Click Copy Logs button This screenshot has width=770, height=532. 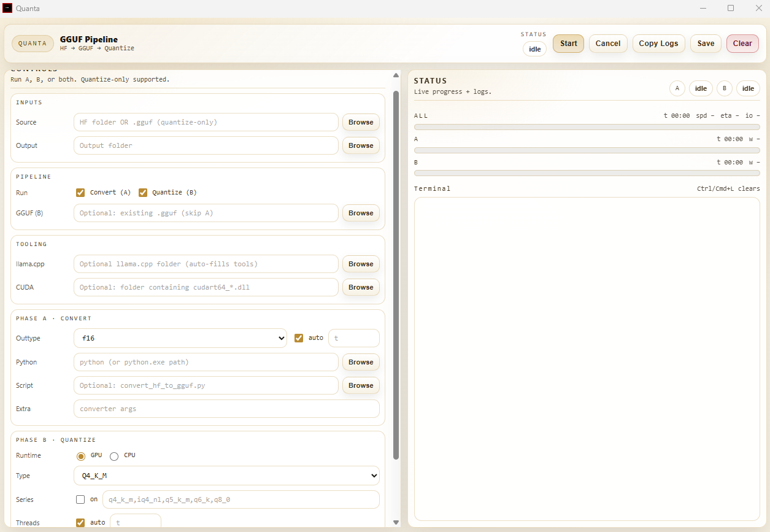click(658, 44)
